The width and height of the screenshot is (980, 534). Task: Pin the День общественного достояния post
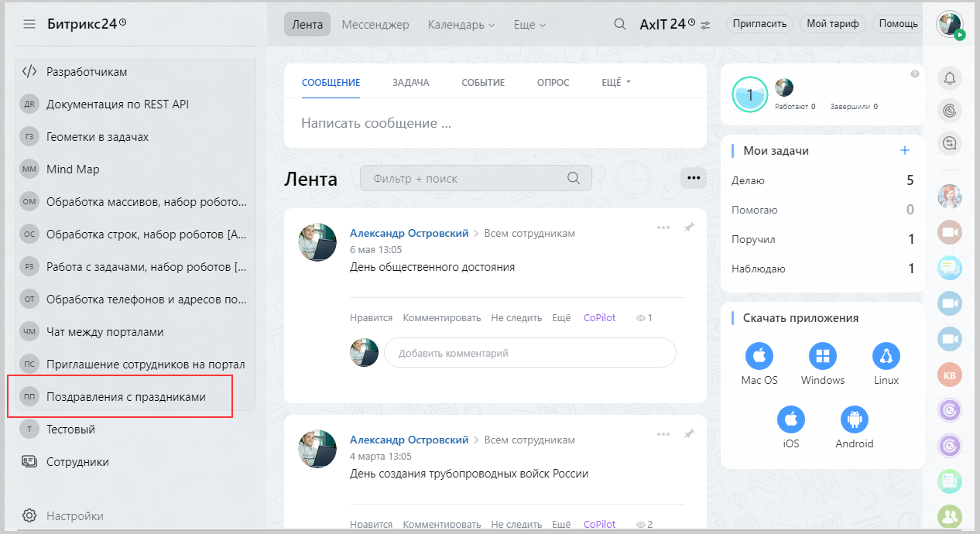click(x=688, y=228)
